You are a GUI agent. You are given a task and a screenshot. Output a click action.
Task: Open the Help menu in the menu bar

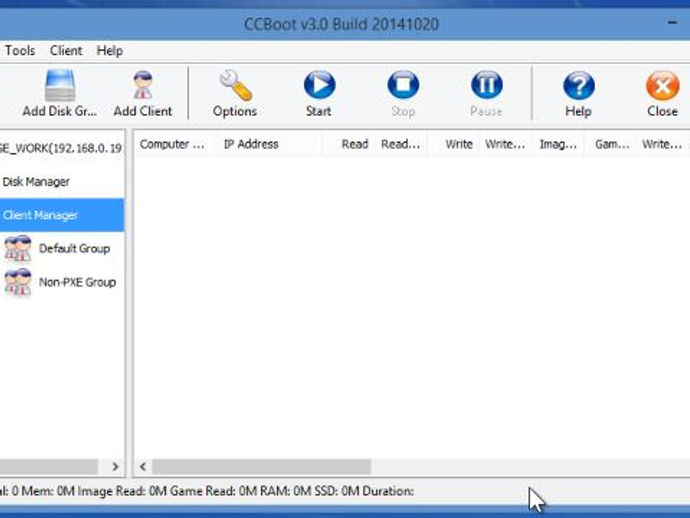tap(110, 51)
